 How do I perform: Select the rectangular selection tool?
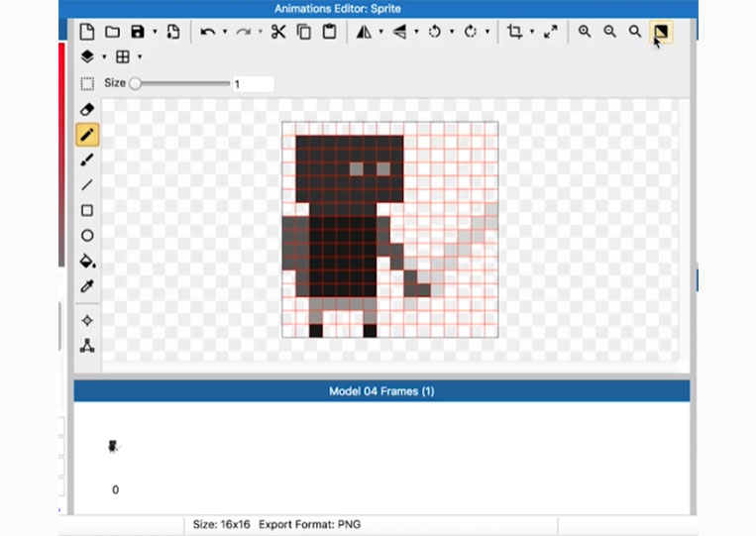pyautogui.click(x=87, y=84)
